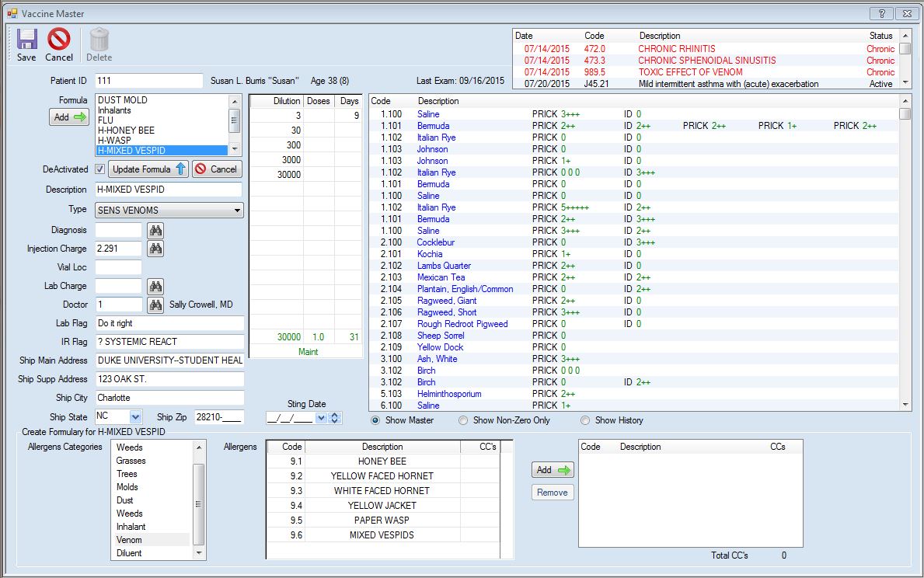Open Diagnosis lookup binoculars icon
Viewport: 924px width, 578px height.
coord(156,230)
